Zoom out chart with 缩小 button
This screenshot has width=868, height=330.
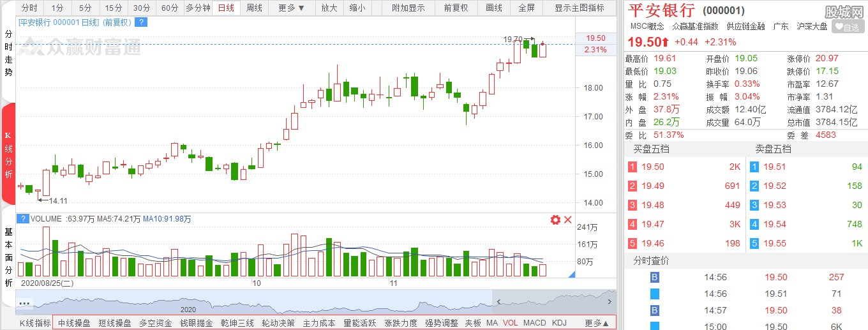[x=357, y=8]
